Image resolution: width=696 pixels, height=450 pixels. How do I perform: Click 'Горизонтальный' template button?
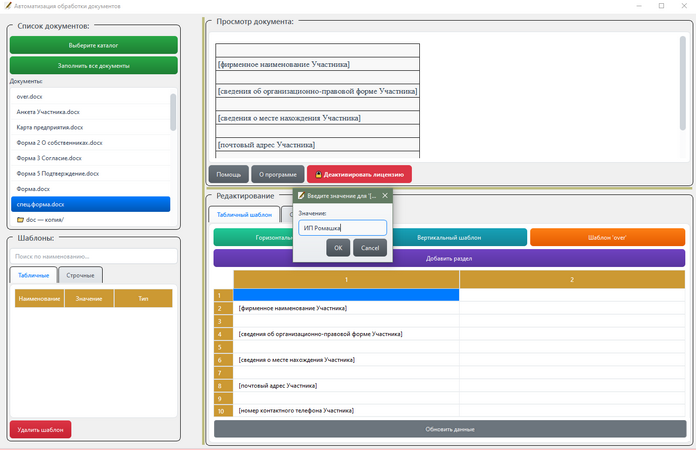(x=253, y=237)
